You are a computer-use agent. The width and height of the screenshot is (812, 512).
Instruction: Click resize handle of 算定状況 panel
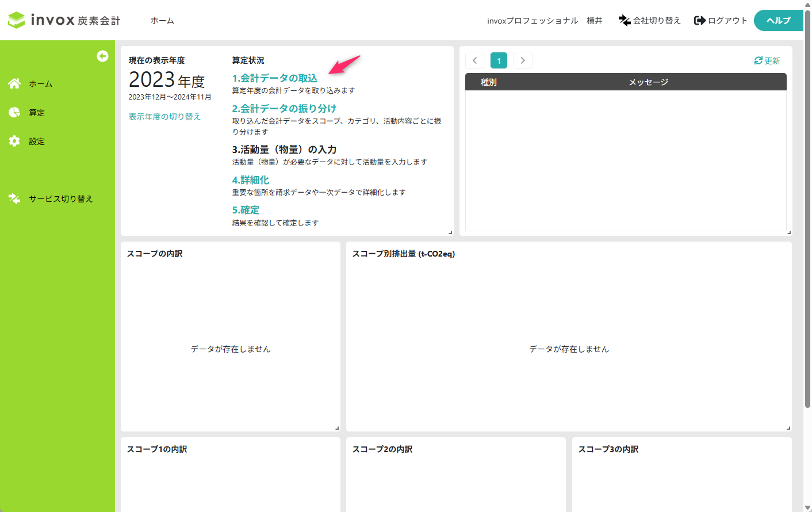pyautogui.click(x=450, y=232)
